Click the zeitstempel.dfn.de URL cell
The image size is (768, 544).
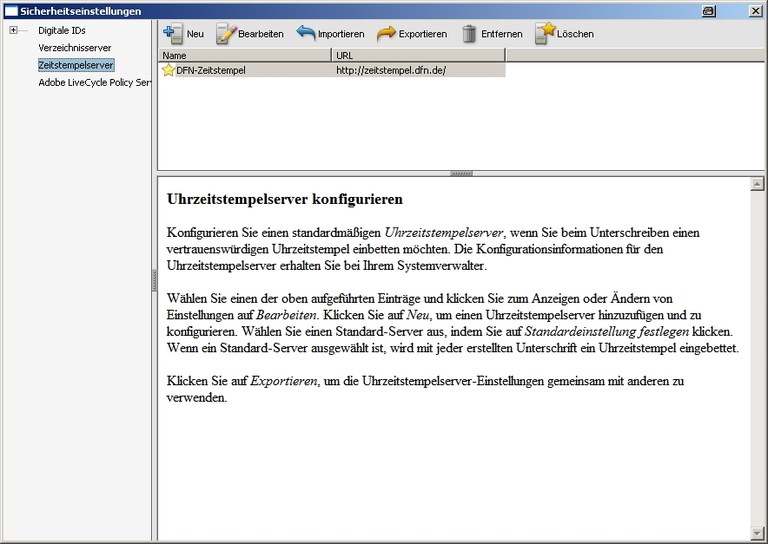pyautogui.click(x=390, y=71)
